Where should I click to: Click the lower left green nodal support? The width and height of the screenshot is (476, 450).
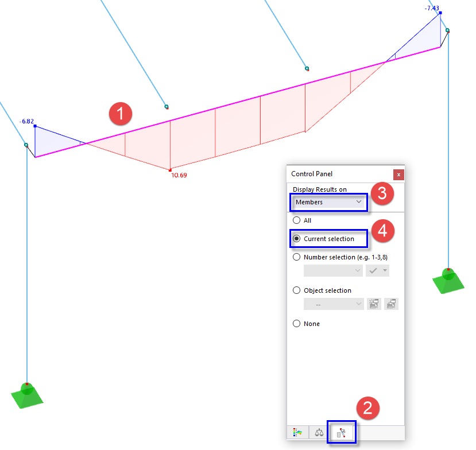[x=27, y=396]
